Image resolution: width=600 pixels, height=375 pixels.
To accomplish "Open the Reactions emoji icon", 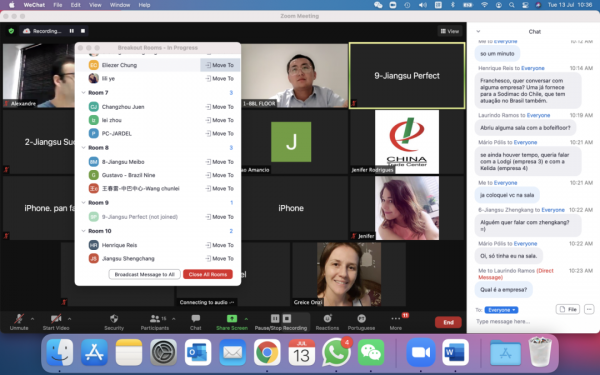I will (327, 318).
